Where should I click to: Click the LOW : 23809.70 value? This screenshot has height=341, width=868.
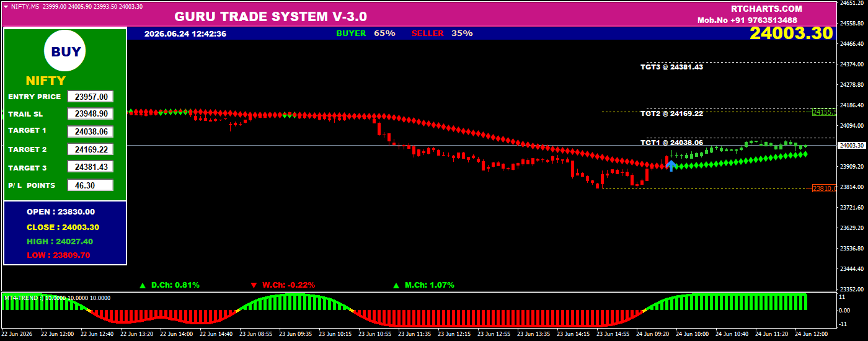click(x=58, y=255)
